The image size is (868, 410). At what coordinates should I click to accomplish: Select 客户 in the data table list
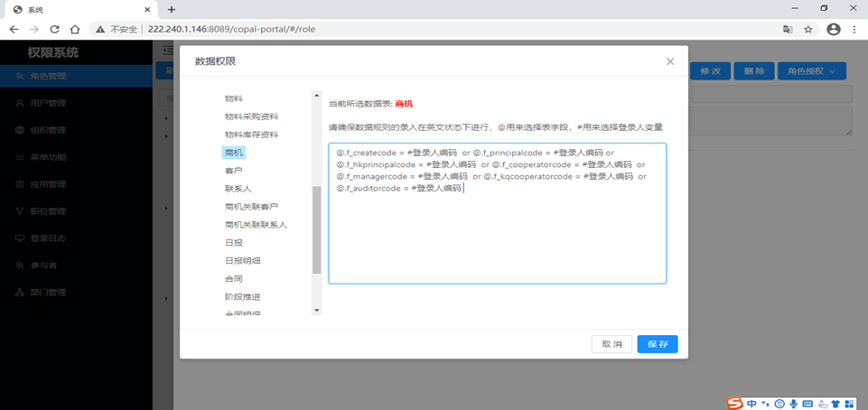coord(233,171)
